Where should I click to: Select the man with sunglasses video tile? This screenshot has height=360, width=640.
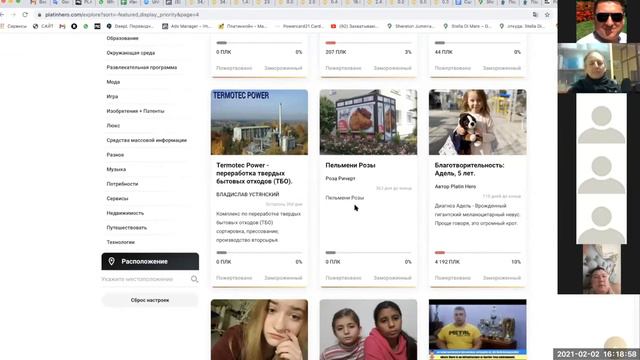point(601,21)
